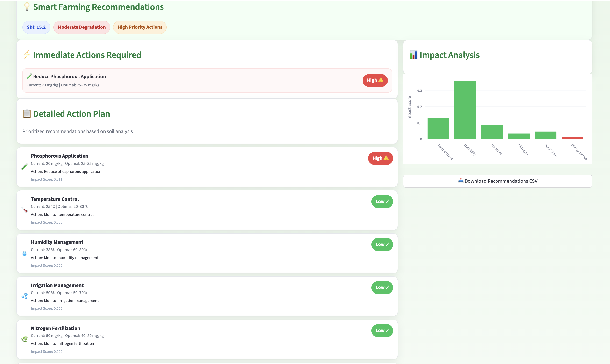Click the Low badge on Nitrogen Fertilization card

(382, 331)
